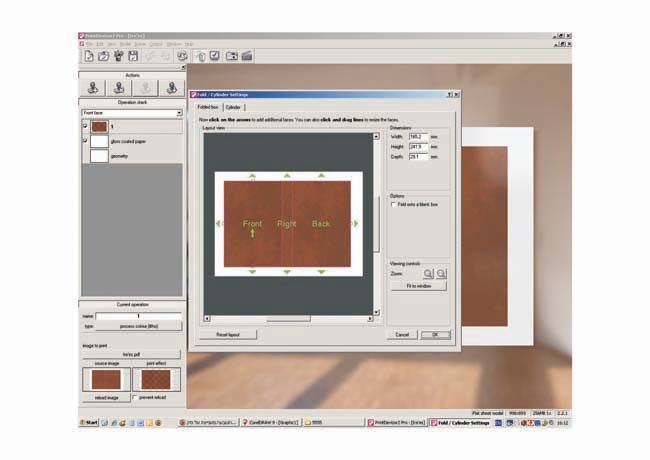Click the zoom out magnifier in Viewing controls

(441, 274)
